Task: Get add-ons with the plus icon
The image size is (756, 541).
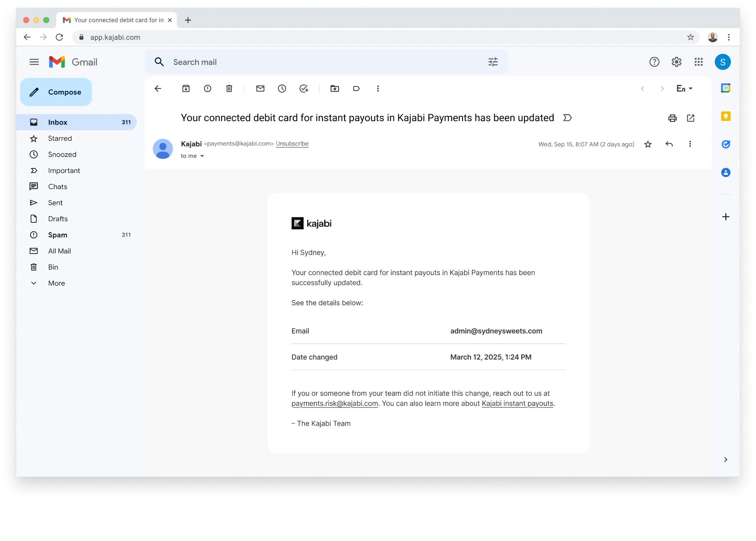Action: (726, 217)
